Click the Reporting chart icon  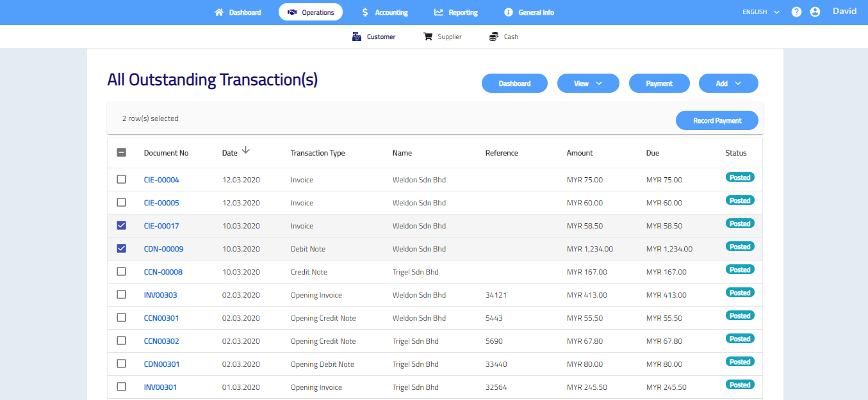439,12
